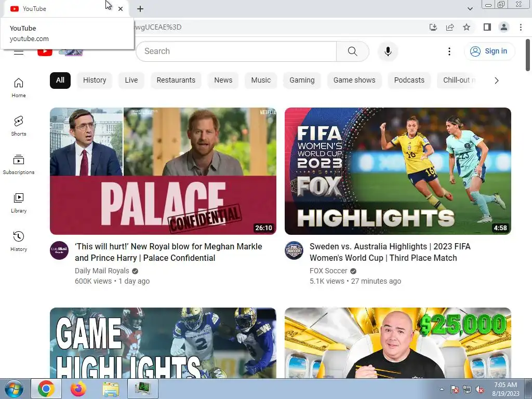Open the Game Highlights football thumbnail
Screen dimensions: 532x399
click(163, 343)
